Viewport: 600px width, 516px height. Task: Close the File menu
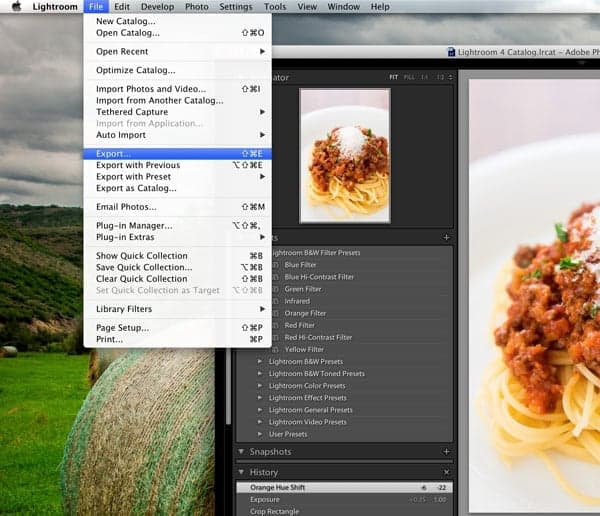pyautogui.click(x=96, y=7)
